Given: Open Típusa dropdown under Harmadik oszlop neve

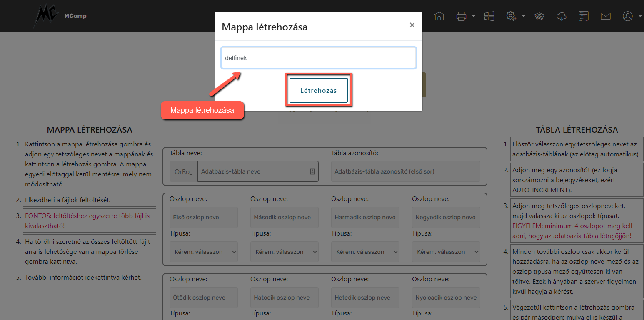Looking at the screenshot, I should pyautogui.click(x=365, y=252).
